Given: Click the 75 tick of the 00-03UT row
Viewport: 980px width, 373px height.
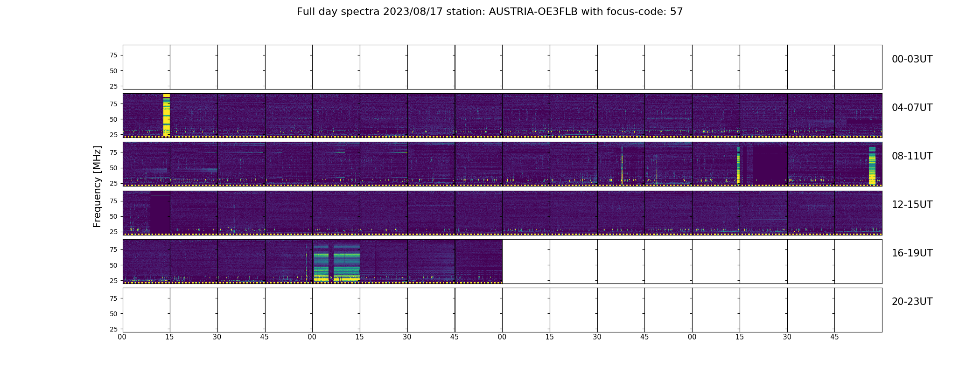Looking at the screenshot, I should 113,55.
